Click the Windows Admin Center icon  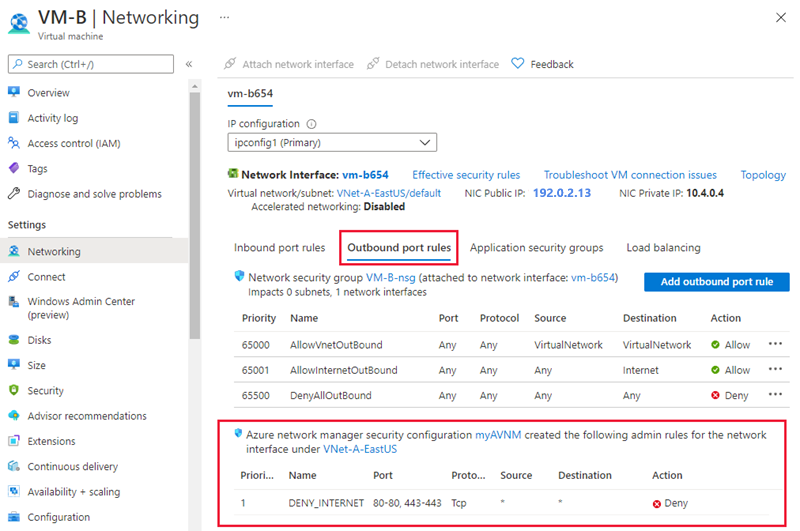(x=14, y=301)
